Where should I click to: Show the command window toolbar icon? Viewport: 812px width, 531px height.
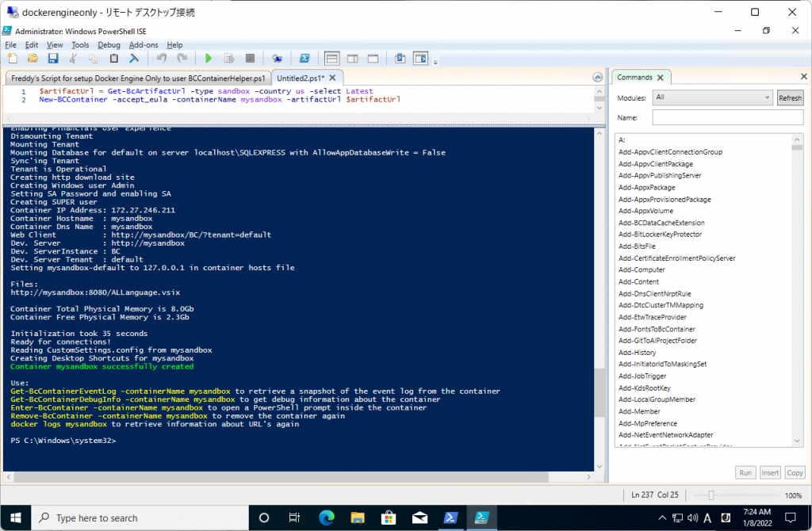coord(400,59)
